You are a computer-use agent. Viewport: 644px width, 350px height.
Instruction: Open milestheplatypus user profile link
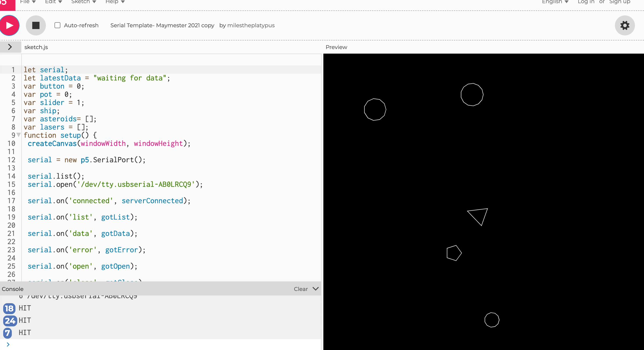(251, 26)
